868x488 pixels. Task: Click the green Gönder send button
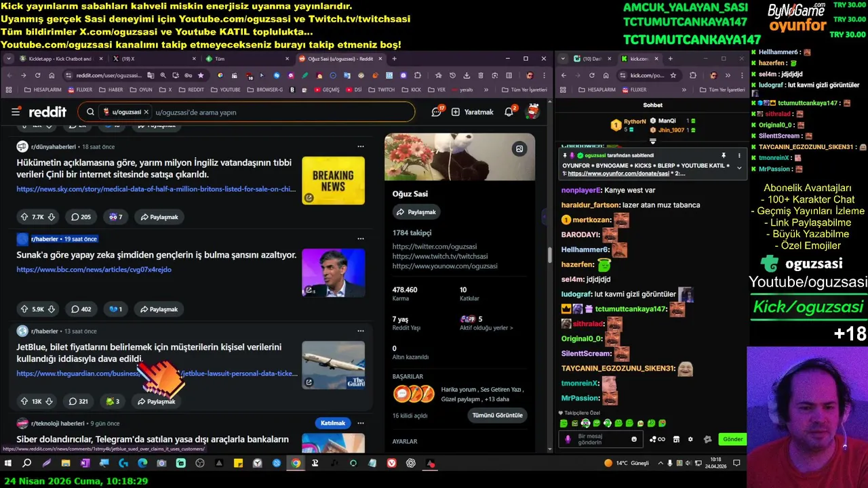pos(732,439)
